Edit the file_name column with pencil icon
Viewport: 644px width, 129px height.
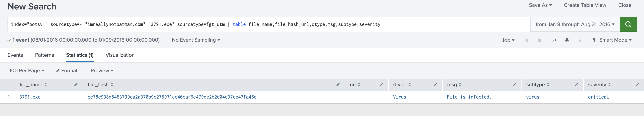[76, 85]
